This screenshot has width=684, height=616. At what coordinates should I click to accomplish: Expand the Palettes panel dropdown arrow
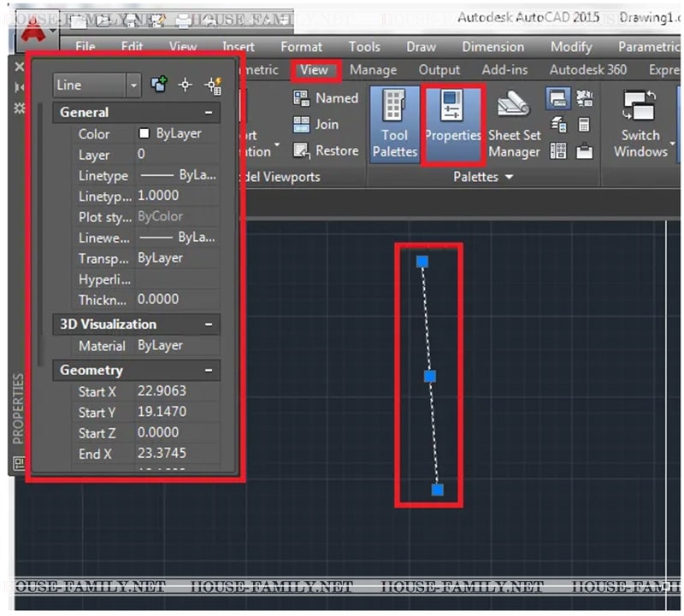509,177
